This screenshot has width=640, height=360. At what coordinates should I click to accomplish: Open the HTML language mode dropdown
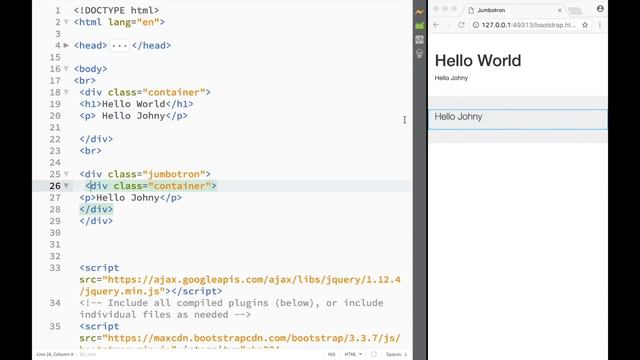(x=353, y=354)
